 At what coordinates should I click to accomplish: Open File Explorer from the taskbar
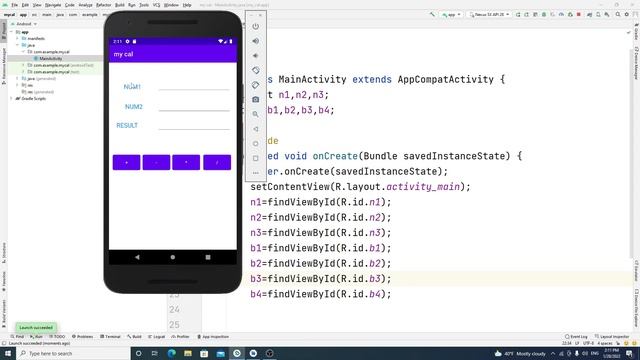188,353
